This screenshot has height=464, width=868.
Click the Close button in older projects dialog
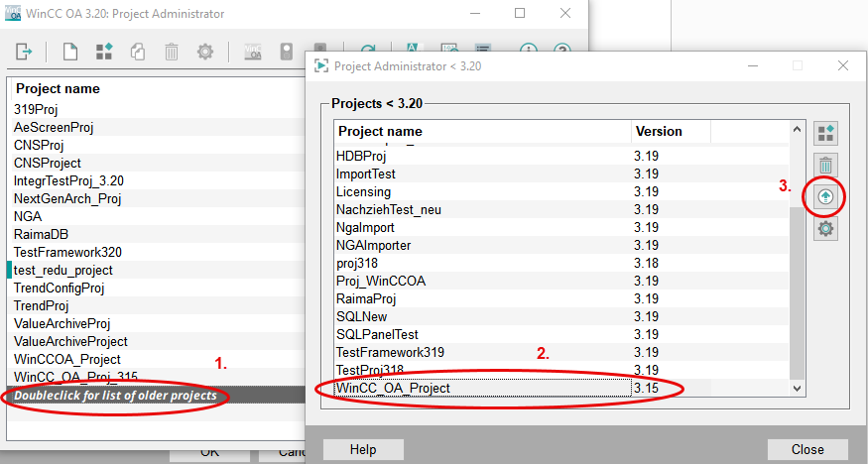click(807, 449)
